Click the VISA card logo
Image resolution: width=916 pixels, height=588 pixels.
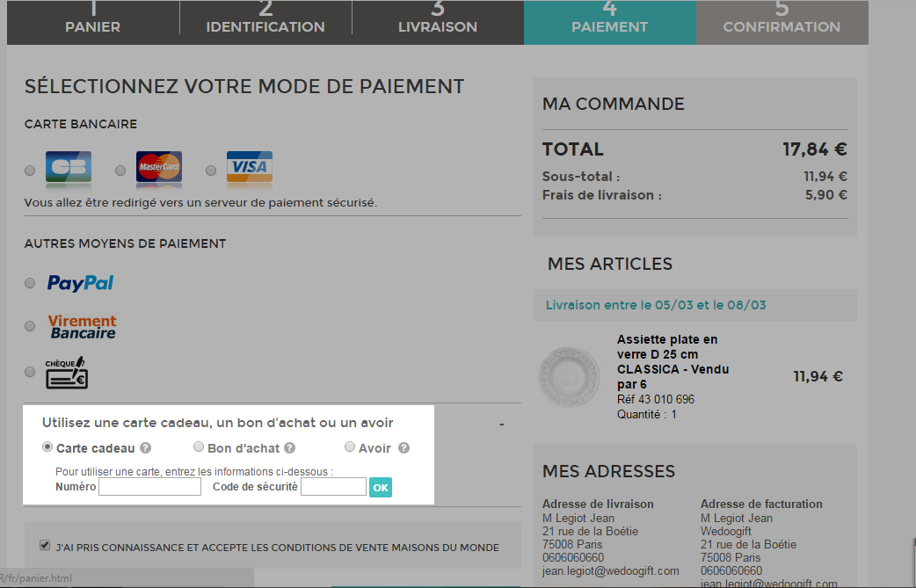click(x=250, y=167)
